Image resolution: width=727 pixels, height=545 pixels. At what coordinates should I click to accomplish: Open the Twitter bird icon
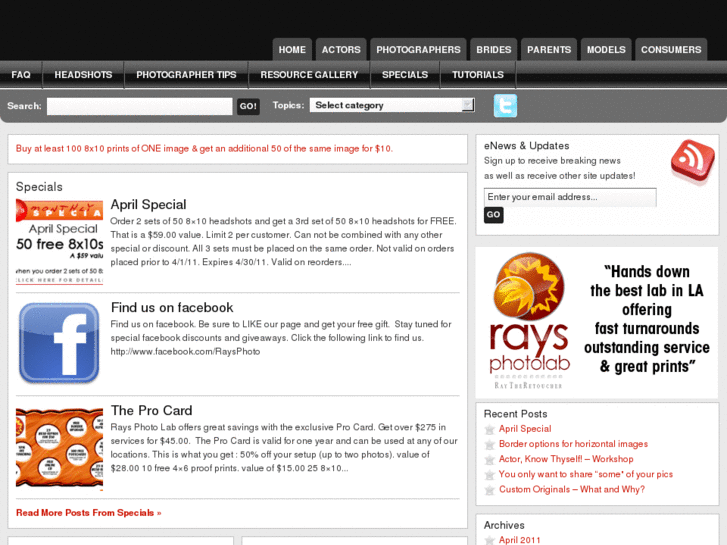505,106
